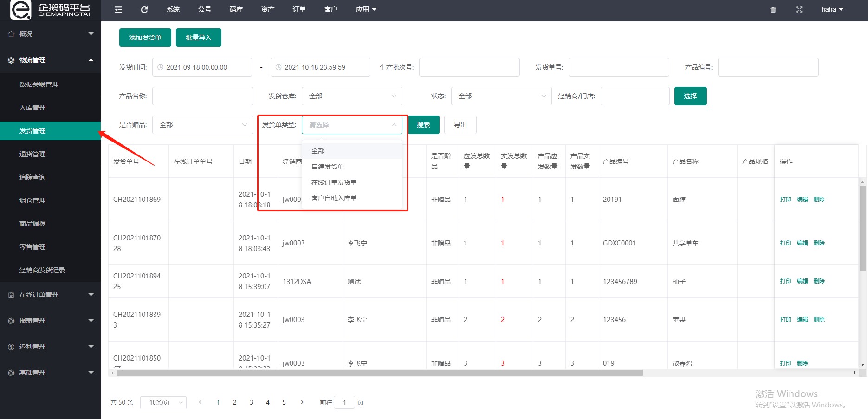This screenshot has width=868, height=419.
Task: Click the 产品名称 input field
Action: point(202,96)
